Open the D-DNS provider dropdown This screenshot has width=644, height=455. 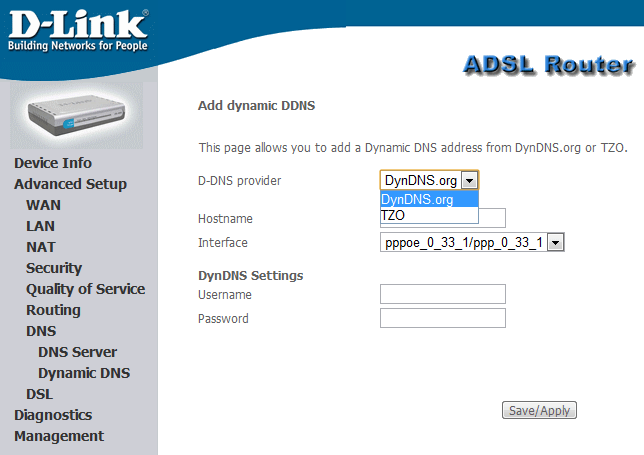click(471, 180)
